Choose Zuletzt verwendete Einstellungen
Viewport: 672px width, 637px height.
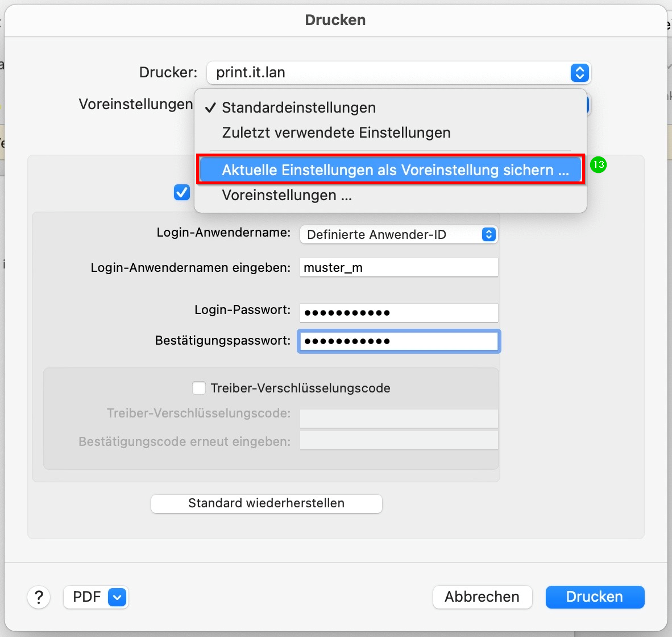336,133
